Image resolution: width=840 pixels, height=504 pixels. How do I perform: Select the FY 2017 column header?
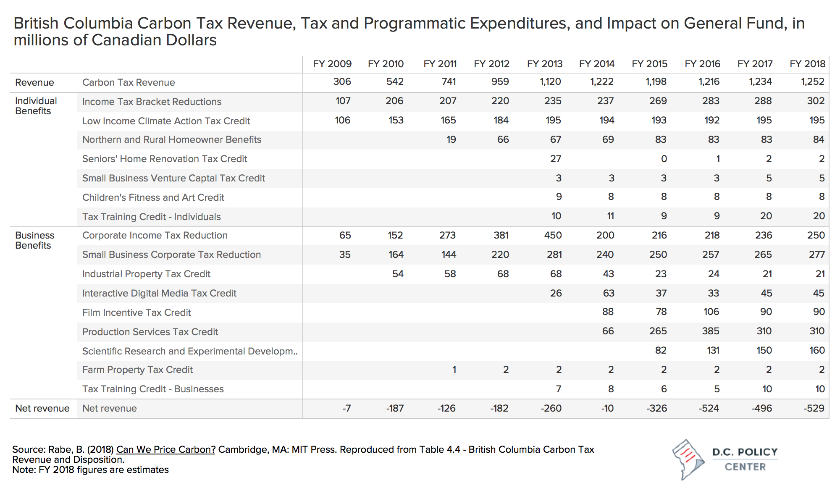[x=755, y=64]
